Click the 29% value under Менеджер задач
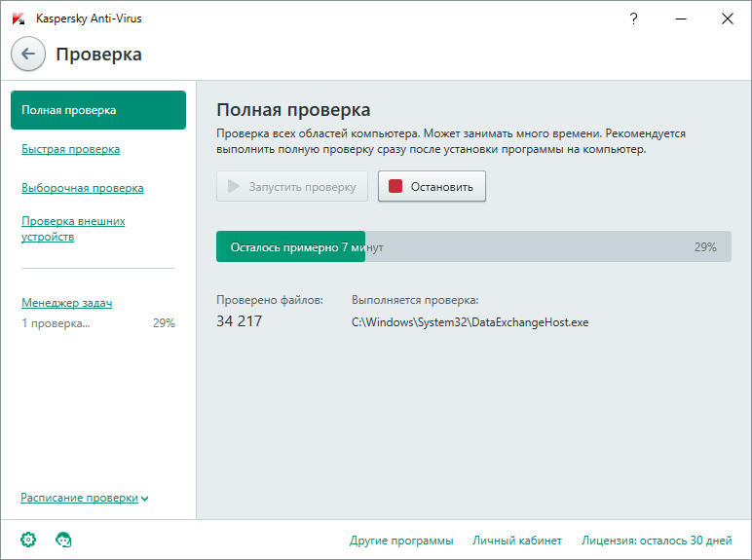This screenshot has height=560, width=752. click(x=164, y=323)
